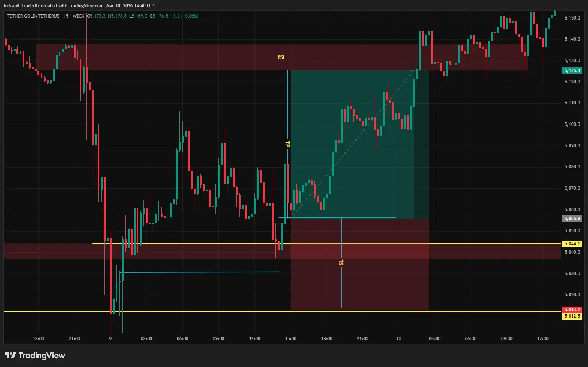Click the yellow 5,012.5 price tag
The height and width of the screenshot is (367, 588).
tap(572, 316)
